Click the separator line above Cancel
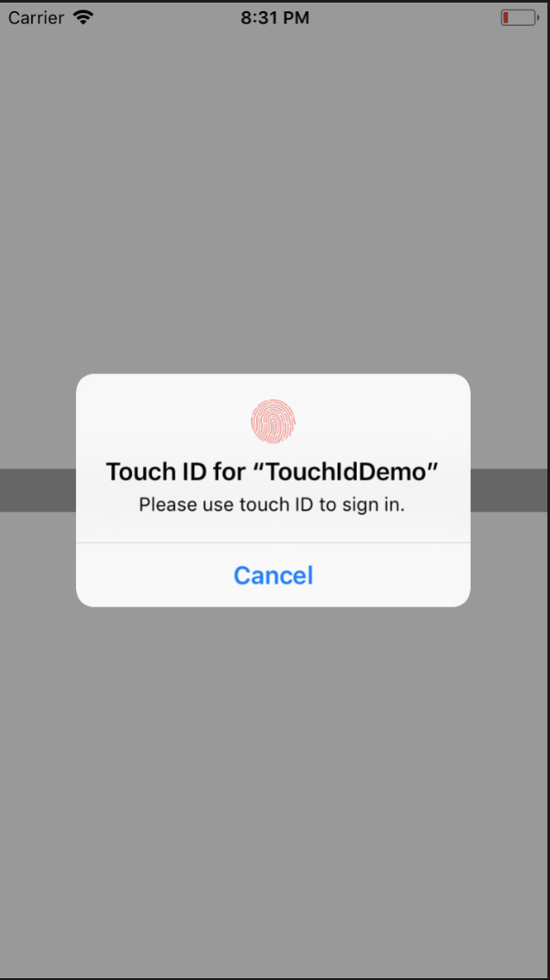Viewport: 550px width, 980px height. click(x=272, y=543)
